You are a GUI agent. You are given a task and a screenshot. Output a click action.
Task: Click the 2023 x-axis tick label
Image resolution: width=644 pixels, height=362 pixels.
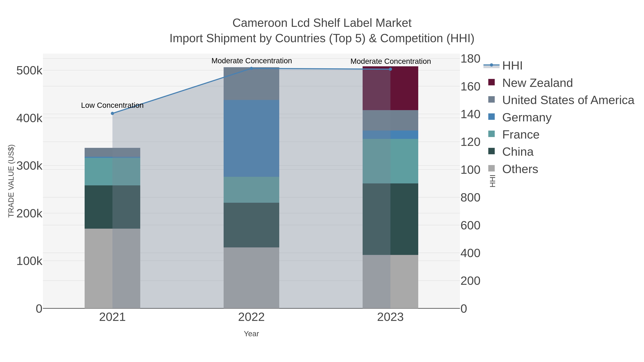point(390,317)
